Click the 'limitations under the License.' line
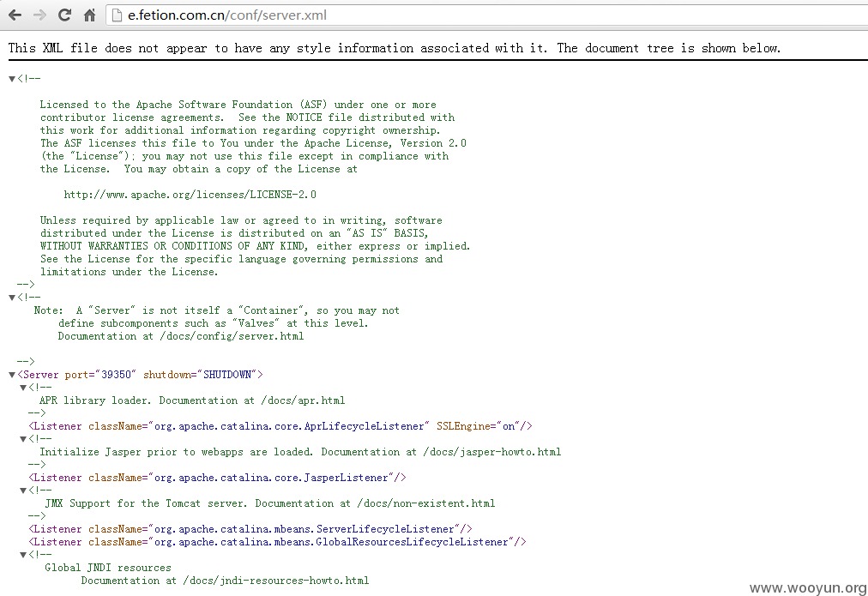This screenshot has width=868, height=596. coord(129,272)
